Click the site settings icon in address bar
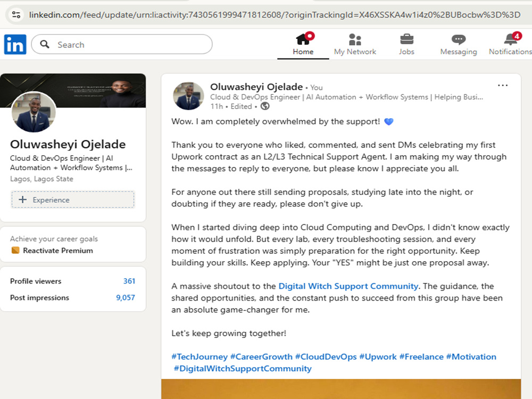The height and width of the screenshot is (399, 532). pos(16,14)
